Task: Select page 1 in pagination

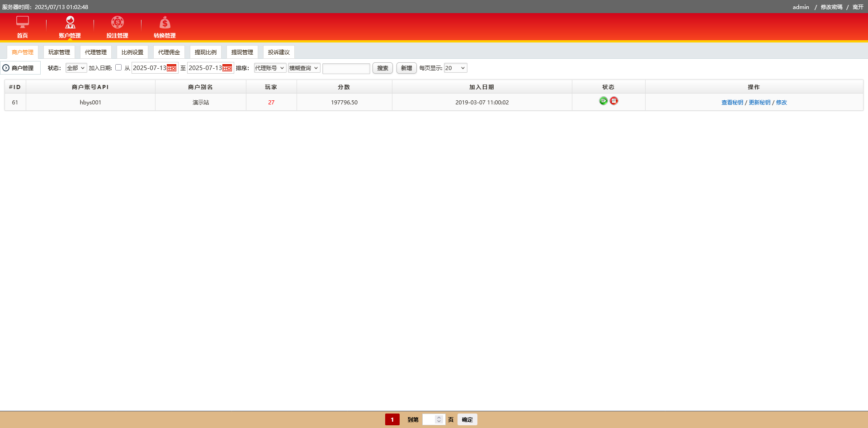Action: (392, 419)
